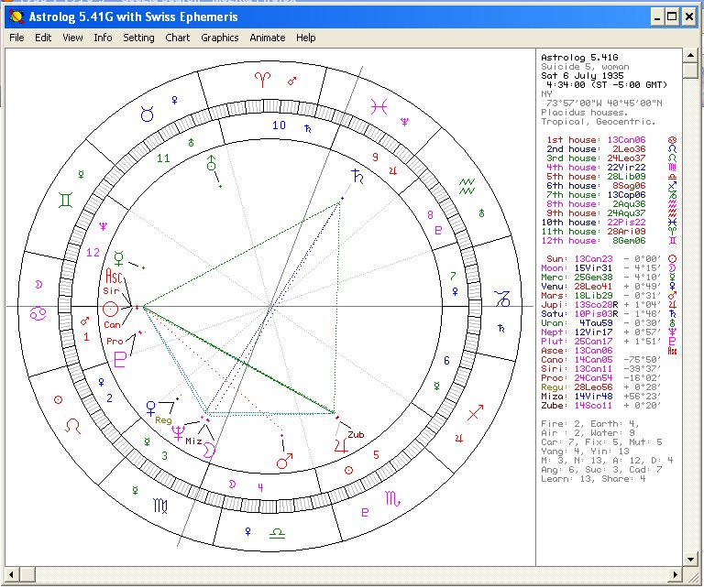Click the Mercury glyph above Asc
Image resolution: width=704 pixels, height=588 pixels.
click(x=119, y=258)
